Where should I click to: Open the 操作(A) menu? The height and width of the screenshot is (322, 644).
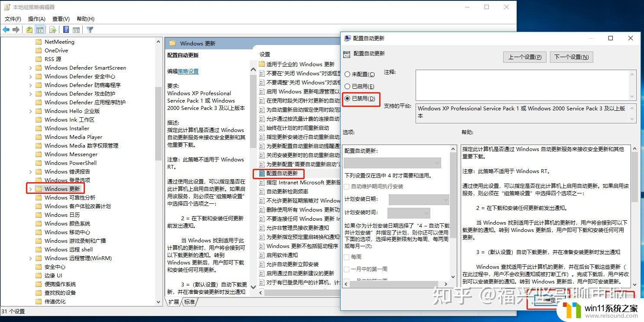click(37, 19)
